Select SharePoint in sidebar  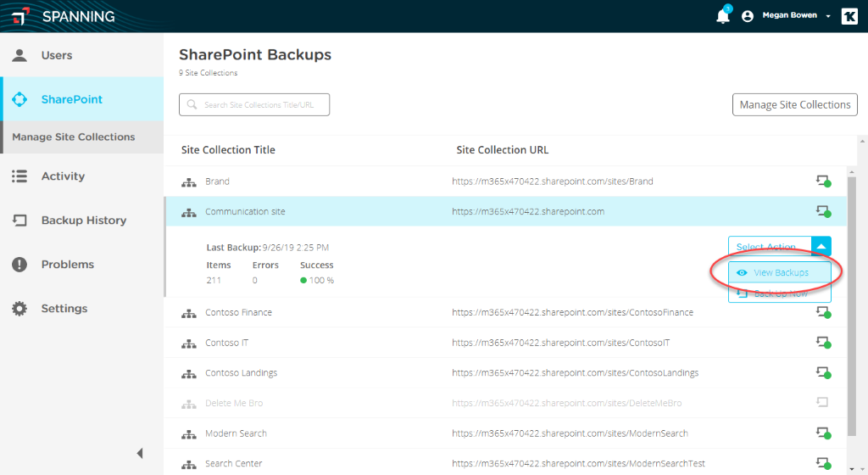(82, 99)
